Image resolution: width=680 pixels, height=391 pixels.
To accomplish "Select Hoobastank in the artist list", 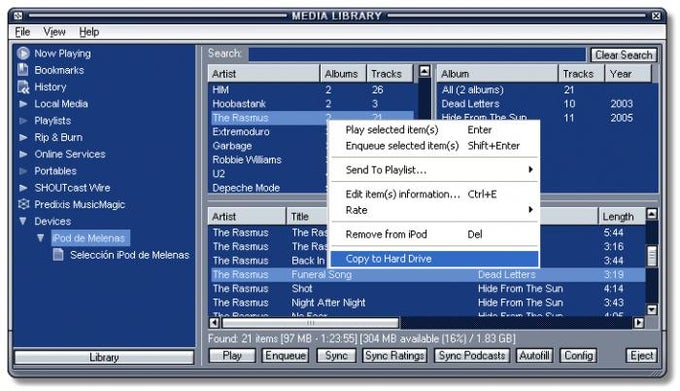I will pos(312,104).
